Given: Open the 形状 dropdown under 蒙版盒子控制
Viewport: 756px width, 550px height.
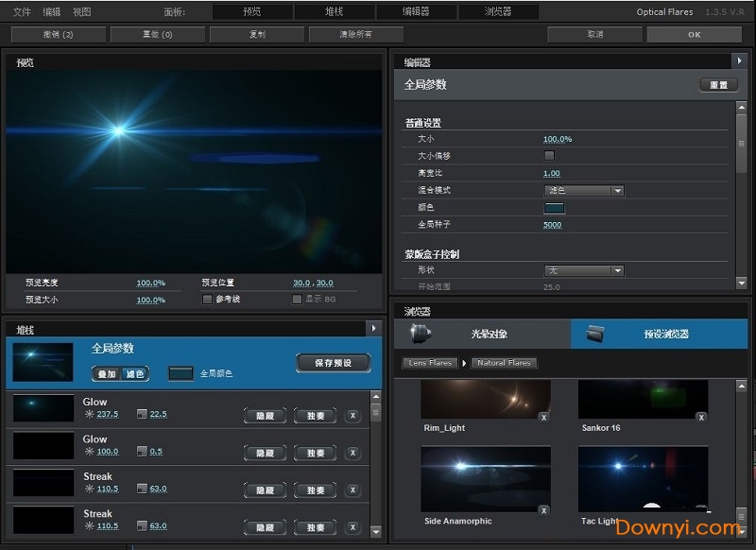Looking at the screenshot, I should tap(584, 270).
